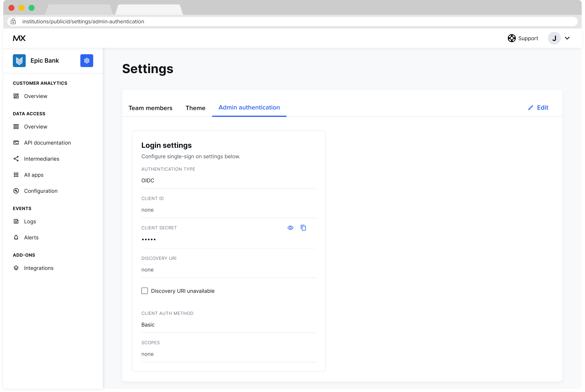Enable the Discovery URI unavailable checkbox
The image size is (585, 392).
144,291
